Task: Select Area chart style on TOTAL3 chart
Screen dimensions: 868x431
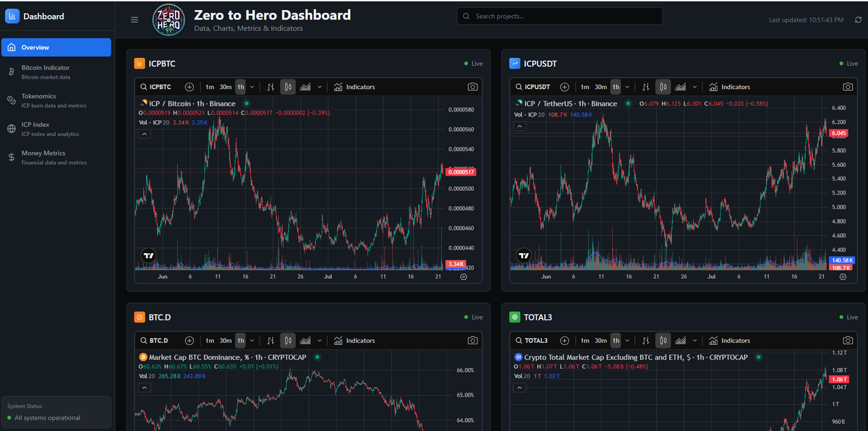Action: 681,341
